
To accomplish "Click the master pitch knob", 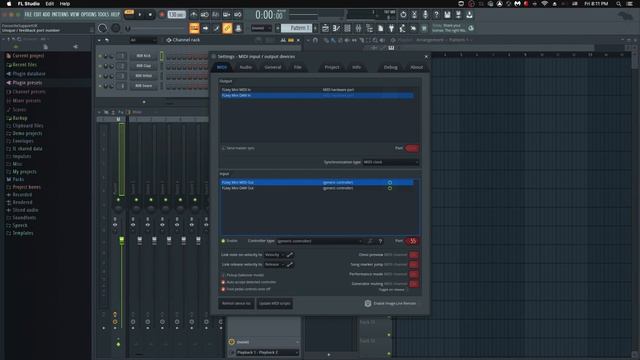I will click(x=116, y=28).
